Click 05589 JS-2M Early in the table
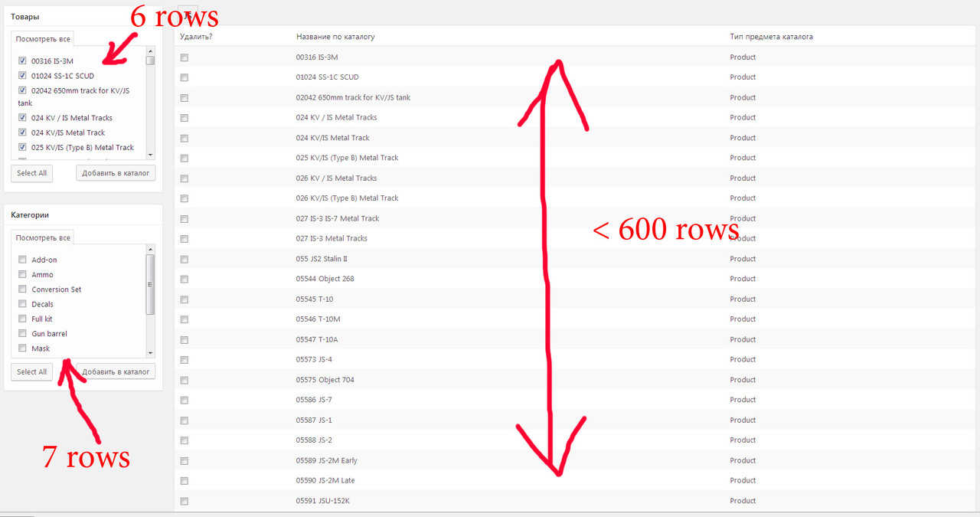This screenshot has height=517, width=980. tap(326, 460)
